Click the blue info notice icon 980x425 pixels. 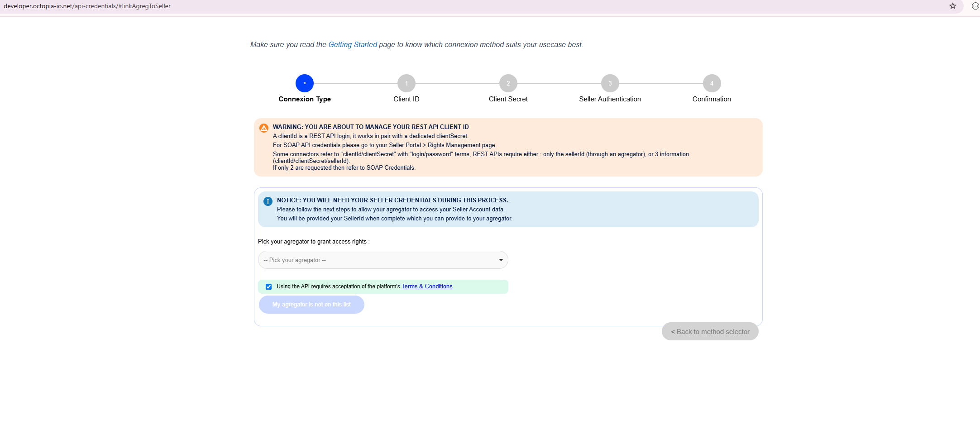(x=268, y=201)
